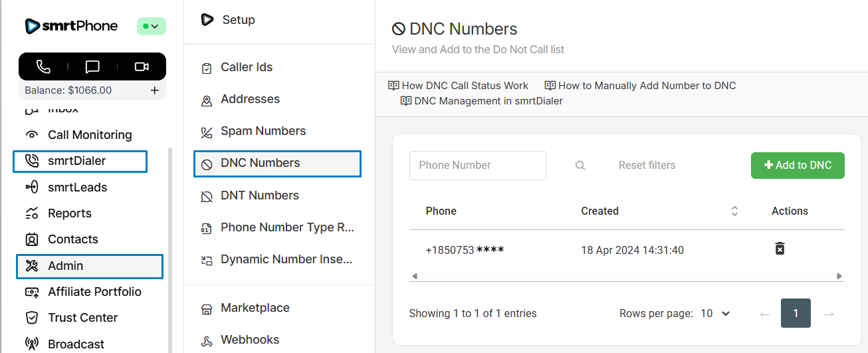Click Reset filters
Screen dimensions: 868x353
pyautogui.click(x=647, y=166)
